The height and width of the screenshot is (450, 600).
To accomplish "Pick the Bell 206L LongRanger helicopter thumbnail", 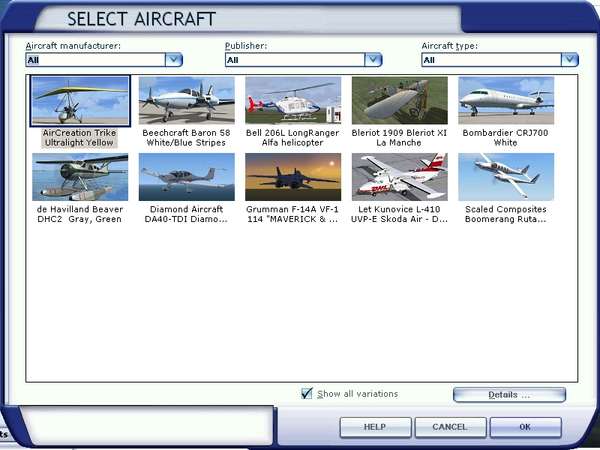I will coord(293,101).
